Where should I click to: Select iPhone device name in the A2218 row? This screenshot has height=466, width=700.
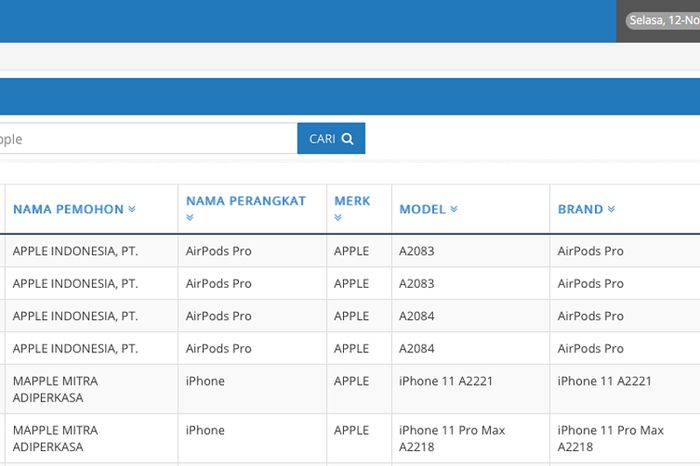pos(205,431)
